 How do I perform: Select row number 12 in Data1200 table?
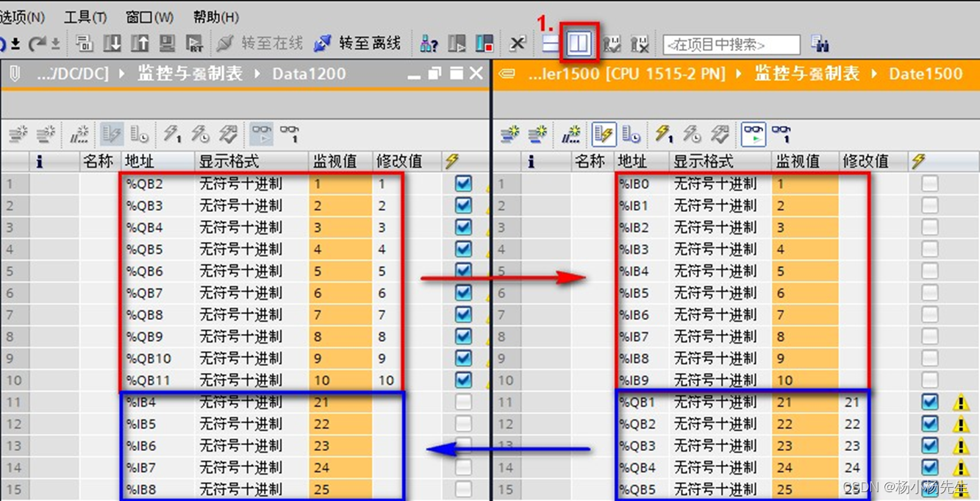[15, 424]
